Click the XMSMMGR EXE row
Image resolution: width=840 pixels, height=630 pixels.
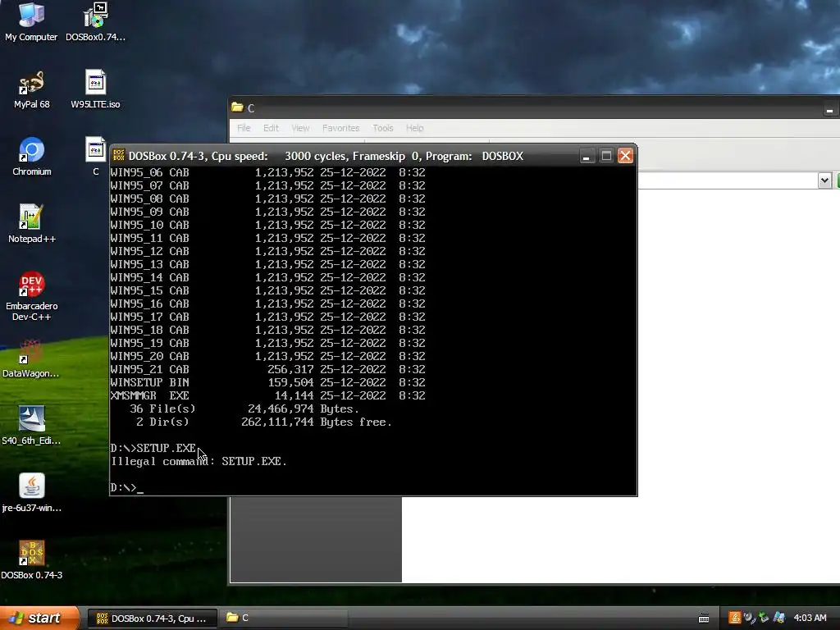pyautogui.click(x=268, y=395)
